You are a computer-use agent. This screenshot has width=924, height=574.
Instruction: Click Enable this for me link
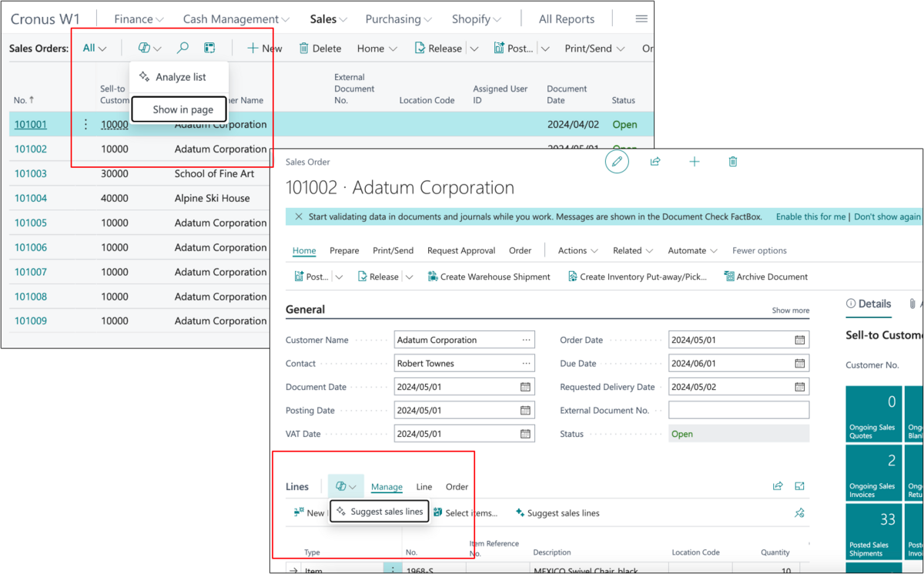pos(811,217)
